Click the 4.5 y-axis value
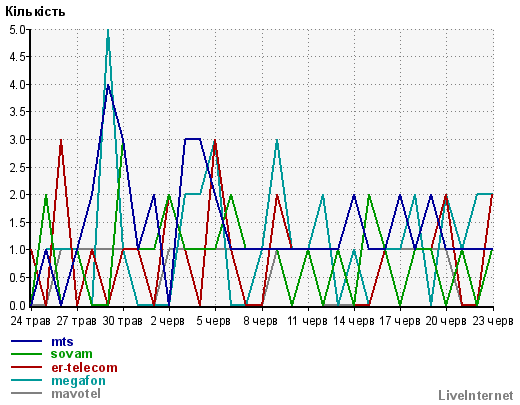 pyautogui.click(x=18, y=57)
